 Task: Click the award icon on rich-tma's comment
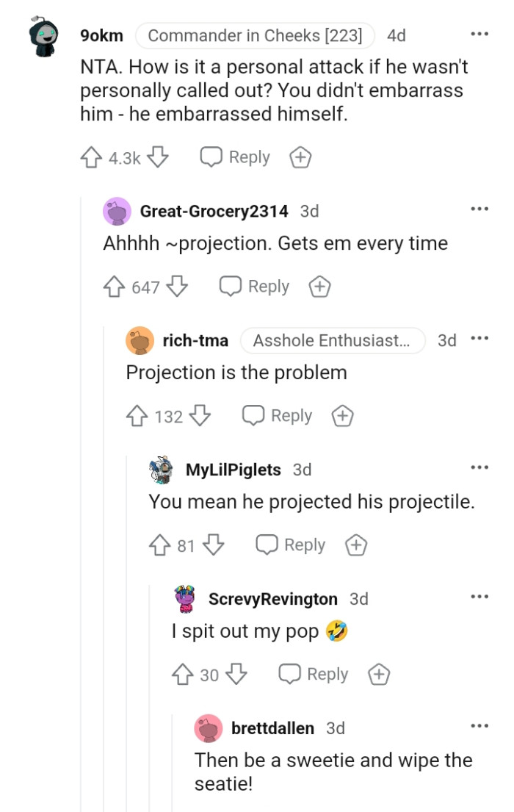click(x=341, y=415)
